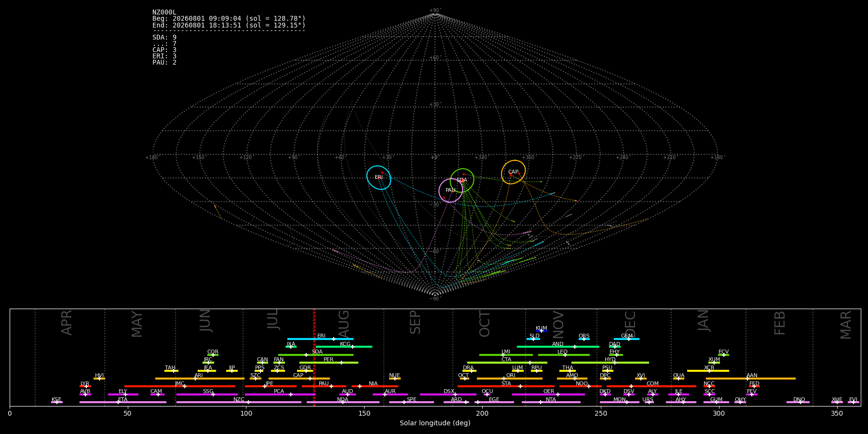Image resolution: width=868 pixels, height=434 pixels.
Task: Click the SPE shower label in timeline
Action: [412, 400]
